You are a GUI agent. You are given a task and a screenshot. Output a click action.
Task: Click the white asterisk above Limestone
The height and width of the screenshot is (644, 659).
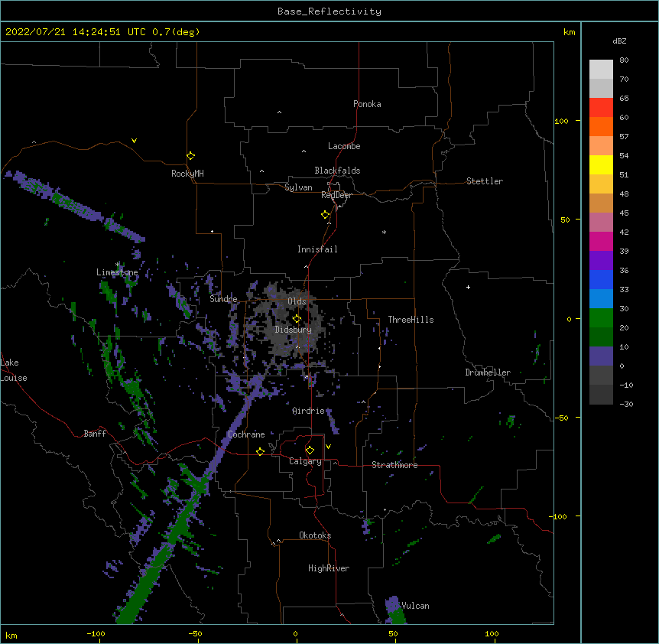pos(118,265)
